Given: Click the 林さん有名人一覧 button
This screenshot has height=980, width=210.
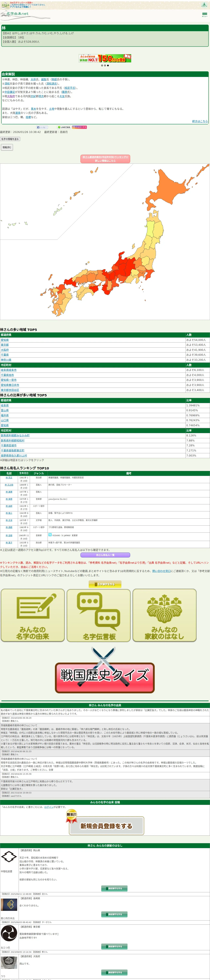Looking at the screenshot, I should [105, 555].
